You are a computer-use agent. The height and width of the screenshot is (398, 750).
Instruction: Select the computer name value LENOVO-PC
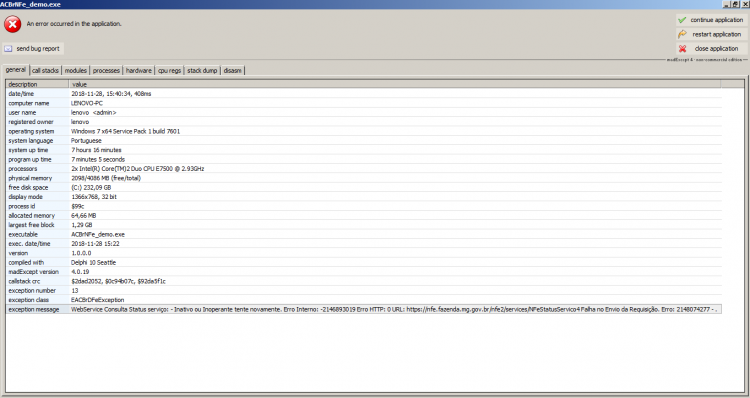(x=87, y=103)
